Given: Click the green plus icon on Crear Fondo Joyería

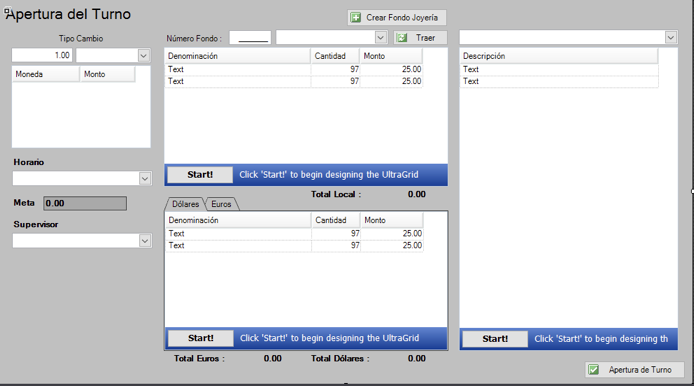Looking at the screenshot, I should pos(355,18).
